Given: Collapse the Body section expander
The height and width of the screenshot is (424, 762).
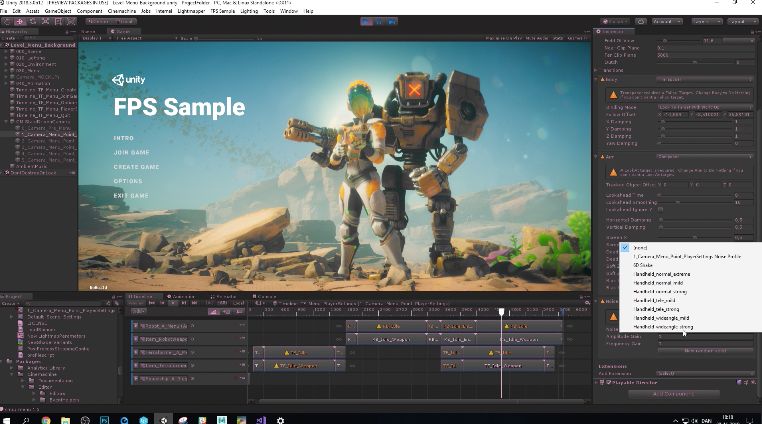Looking at the screenshot, I should [x=597, y=79].
